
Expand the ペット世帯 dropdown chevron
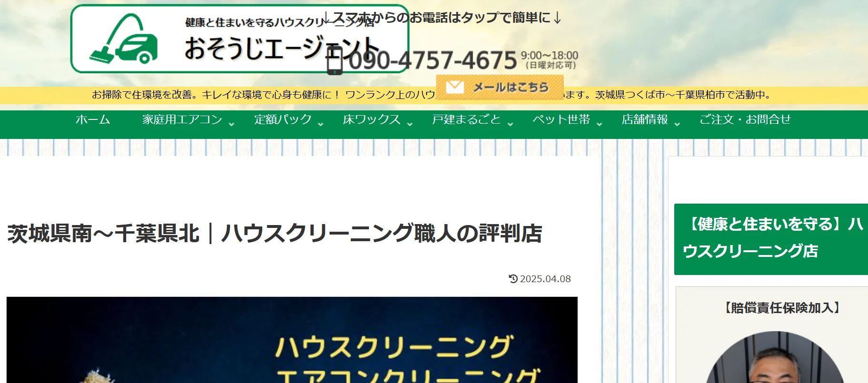point(599,124)
